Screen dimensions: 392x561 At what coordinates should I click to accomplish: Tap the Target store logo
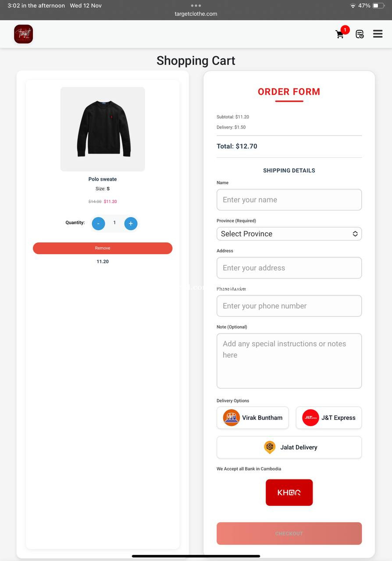23,34
